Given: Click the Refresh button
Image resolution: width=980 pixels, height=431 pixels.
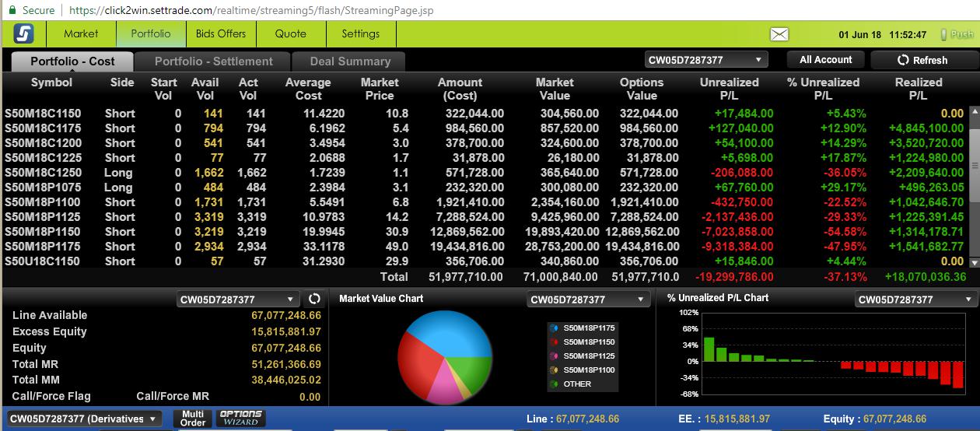Looking at the screenshot, I should [922, 60].
